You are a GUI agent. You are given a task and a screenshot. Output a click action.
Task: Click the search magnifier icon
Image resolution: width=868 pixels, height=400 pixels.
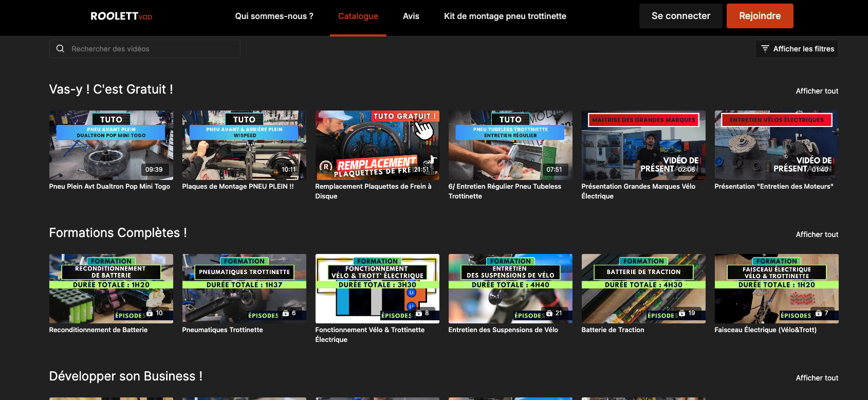(60, 49)
